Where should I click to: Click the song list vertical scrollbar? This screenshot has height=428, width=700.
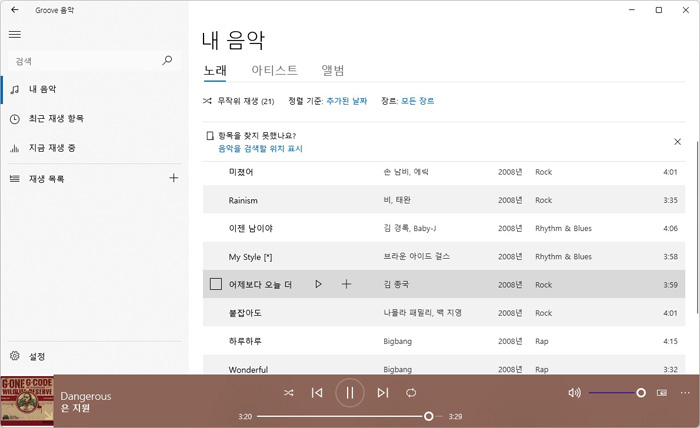click(x=697, y=228)
